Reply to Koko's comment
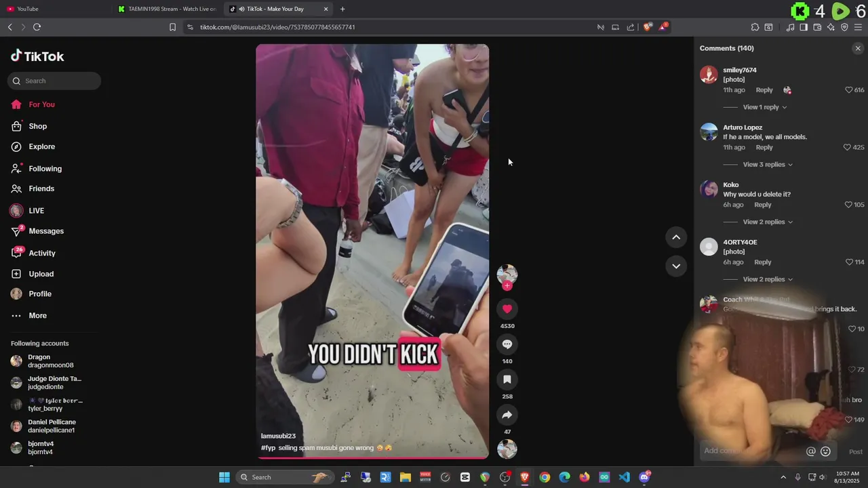The height and width of the screenshot is (488, 868). tap(763, 205)
